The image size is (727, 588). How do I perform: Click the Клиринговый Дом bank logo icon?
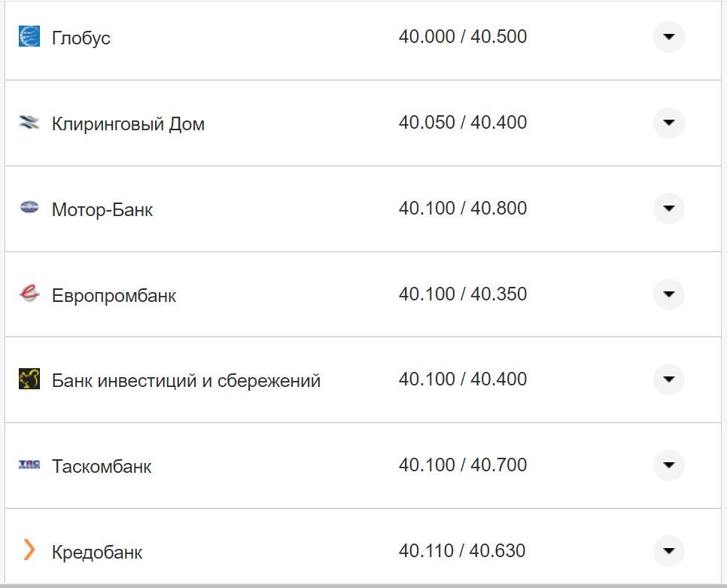pos(29,122)
